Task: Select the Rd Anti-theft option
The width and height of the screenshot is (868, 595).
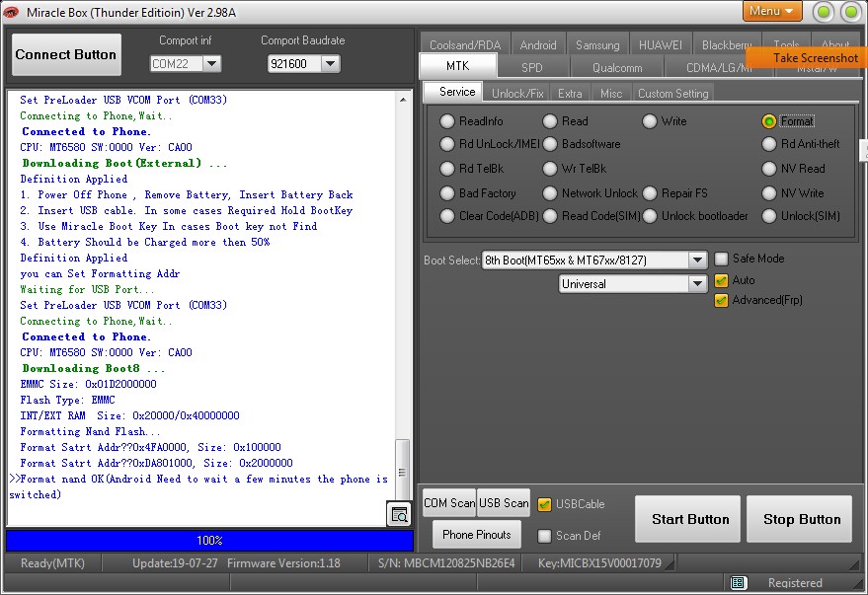Action: tap(769, 144)
